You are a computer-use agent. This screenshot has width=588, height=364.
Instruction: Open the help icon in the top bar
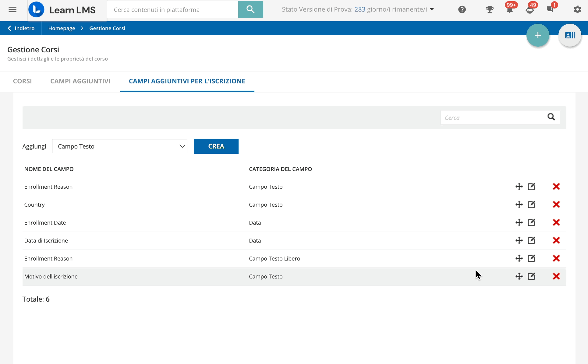coord(462,9)
